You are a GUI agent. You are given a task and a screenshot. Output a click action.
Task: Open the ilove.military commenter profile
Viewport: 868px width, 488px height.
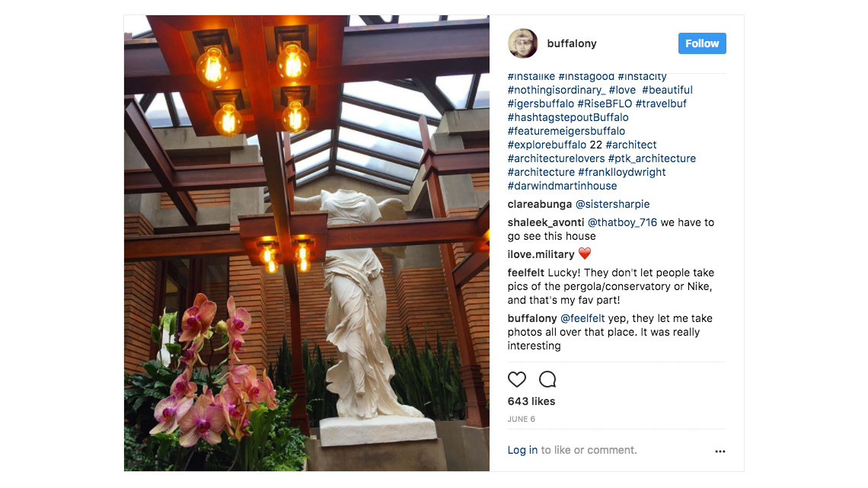pos(541,254)
